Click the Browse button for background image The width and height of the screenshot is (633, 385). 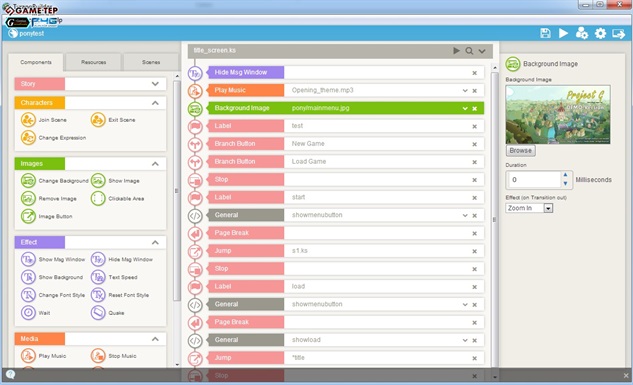520,151
